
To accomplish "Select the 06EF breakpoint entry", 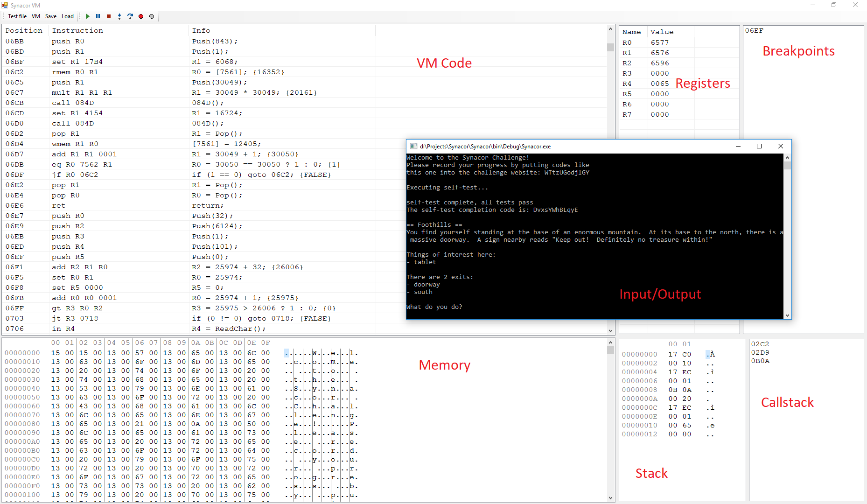I will pyautogui.click(x=754, y=30).
